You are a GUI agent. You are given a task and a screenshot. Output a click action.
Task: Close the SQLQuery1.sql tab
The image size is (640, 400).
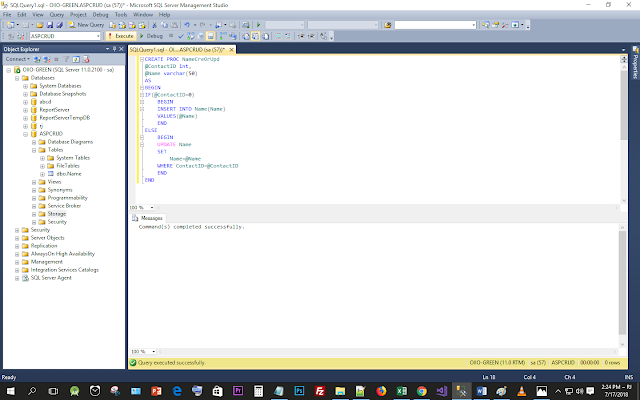[231, 49]
